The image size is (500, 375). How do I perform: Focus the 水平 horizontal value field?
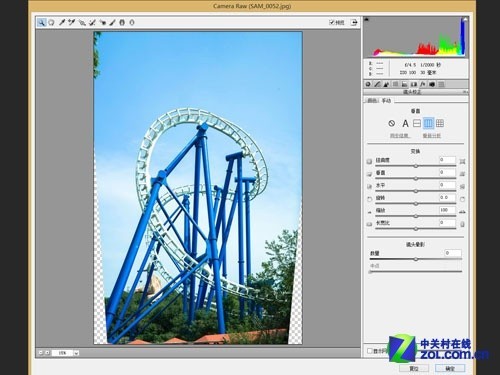[447, 185]
